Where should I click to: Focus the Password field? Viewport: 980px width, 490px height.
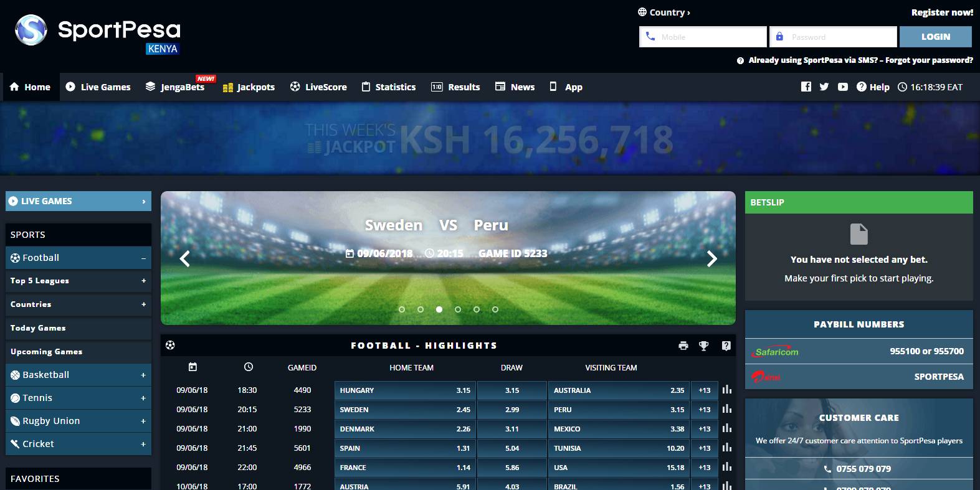click(x=833, y=37)
